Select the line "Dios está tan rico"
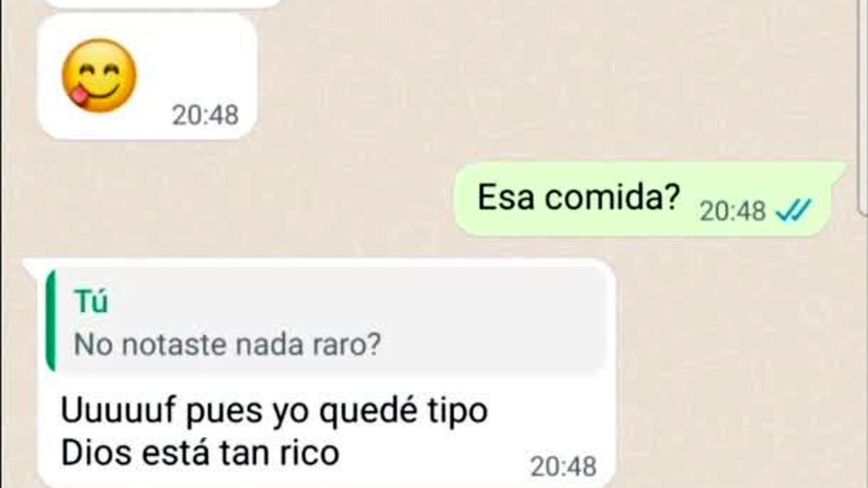Screen dimensions: 868x488 [x=200, y=453]
